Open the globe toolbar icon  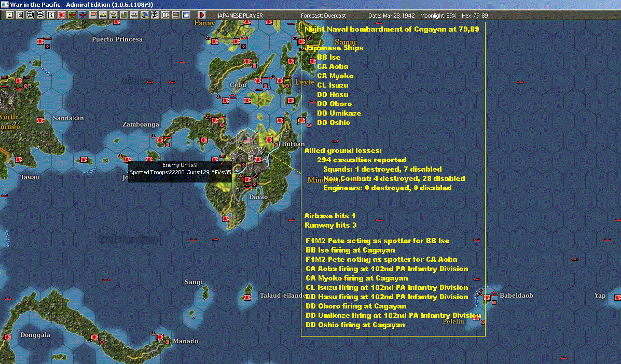(145, 15)
